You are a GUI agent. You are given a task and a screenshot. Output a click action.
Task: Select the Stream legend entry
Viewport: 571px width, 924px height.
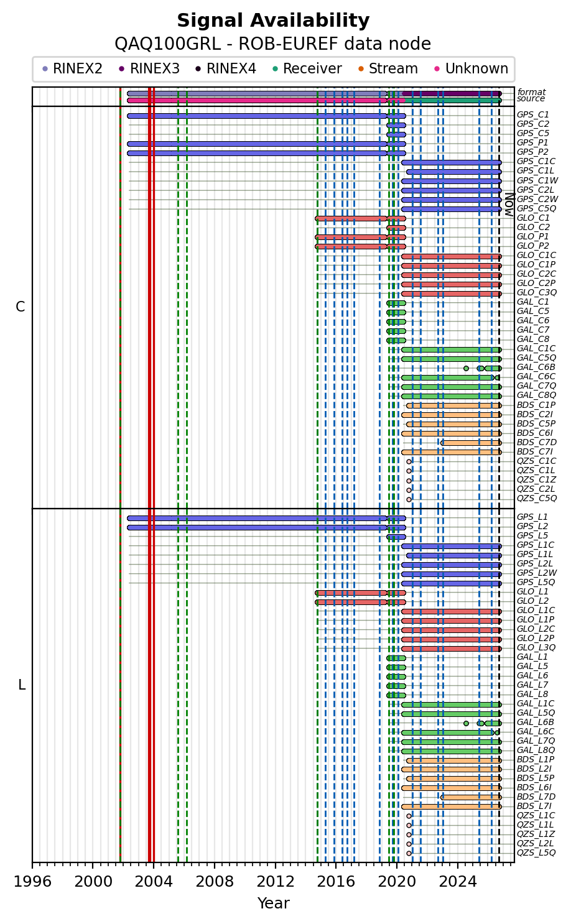point(387,69)
